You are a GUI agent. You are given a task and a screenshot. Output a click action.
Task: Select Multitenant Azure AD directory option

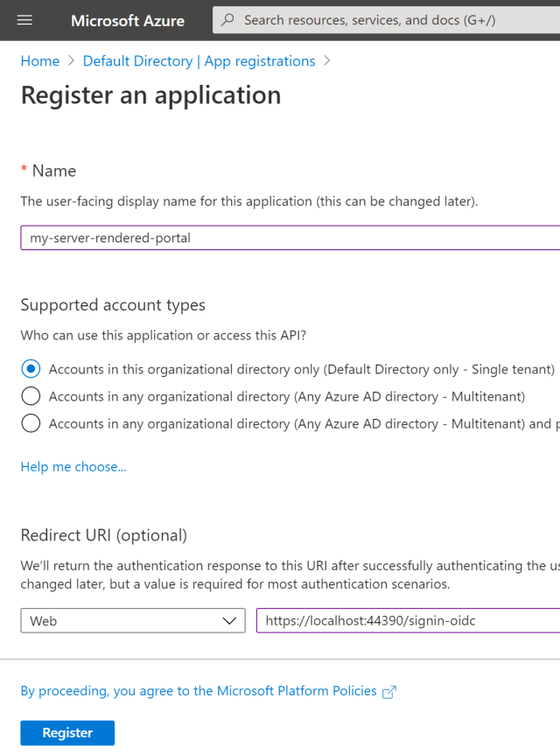pyautogui.click(x=31, y=396)
